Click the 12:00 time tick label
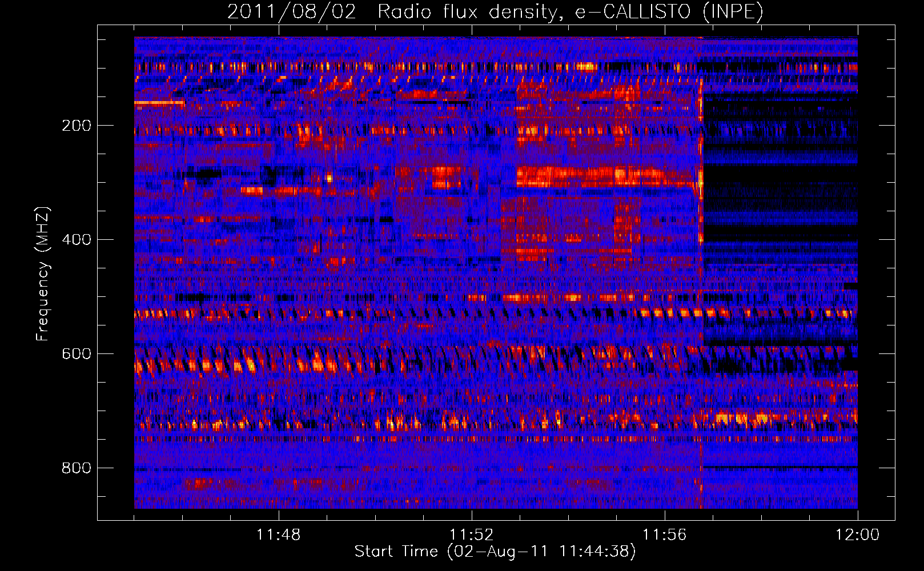 point(857,535)
